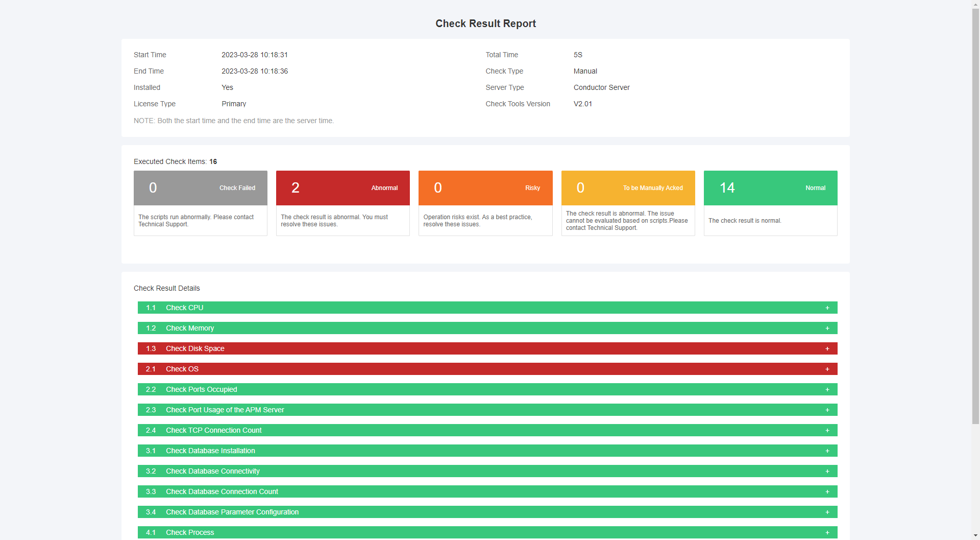980x540 pixels.
Task: Click the Normal count number 14
Action: pyautogui.click(x=727, y=188)
